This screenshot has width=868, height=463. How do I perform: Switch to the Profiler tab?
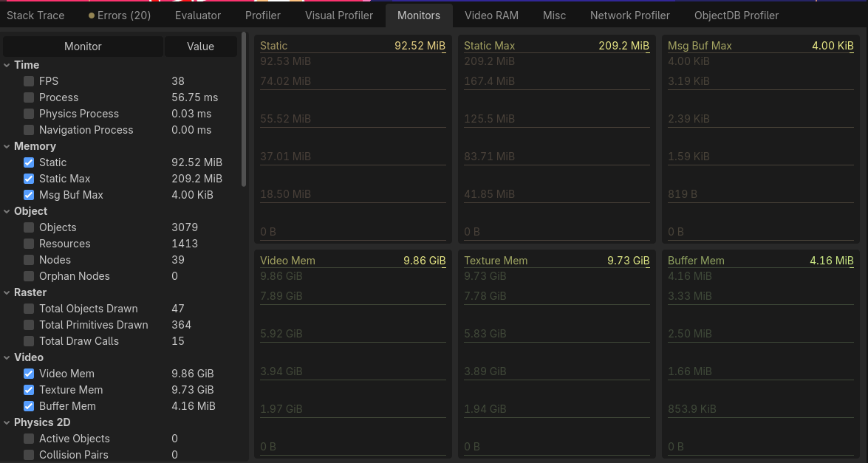click(263, 15)
